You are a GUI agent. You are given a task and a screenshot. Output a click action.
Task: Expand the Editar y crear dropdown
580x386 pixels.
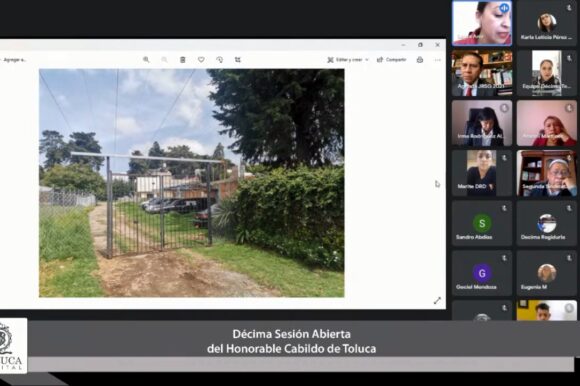coord(348,60)
